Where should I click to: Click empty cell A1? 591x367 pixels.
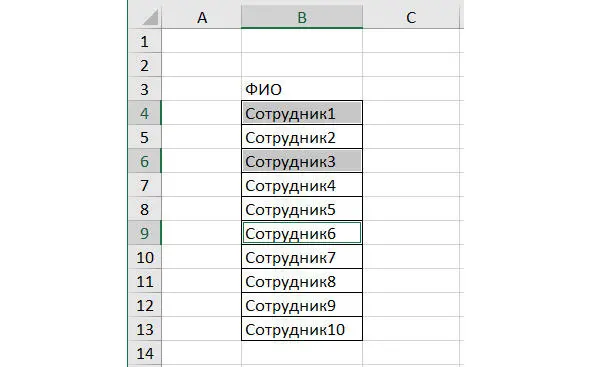[202, 41]
